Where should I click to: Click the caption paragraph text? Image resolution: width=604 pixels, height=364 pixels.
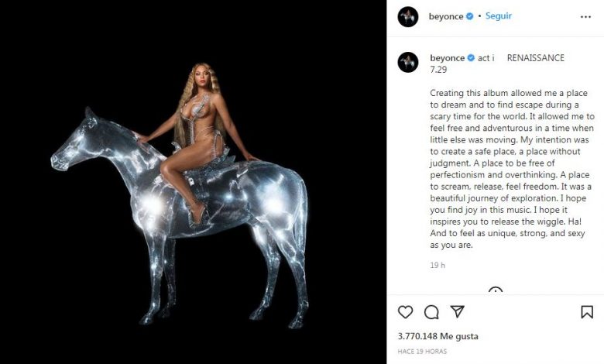[512, 169]
